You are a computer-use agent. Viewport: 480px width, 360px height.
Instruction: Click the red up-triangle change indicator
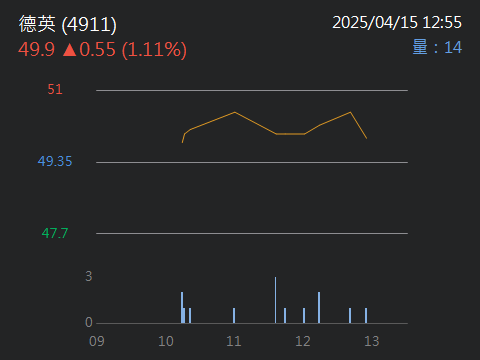click(69, 50)
